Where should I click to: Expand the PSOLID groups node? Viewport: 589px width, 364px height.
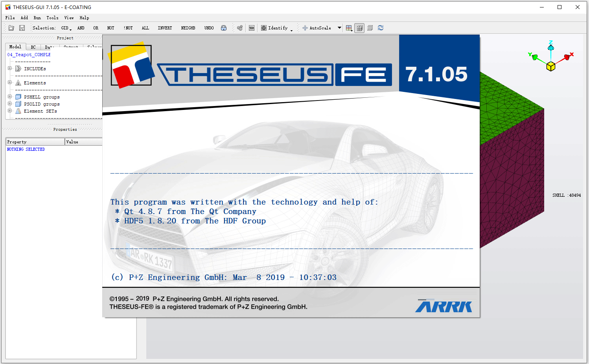click(9, 104)
